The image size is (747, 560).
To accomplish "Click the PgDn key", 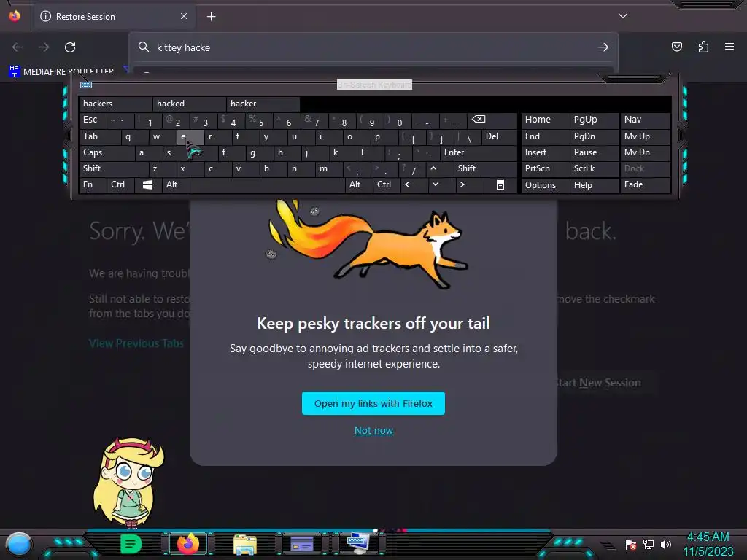I will [594, 136].
